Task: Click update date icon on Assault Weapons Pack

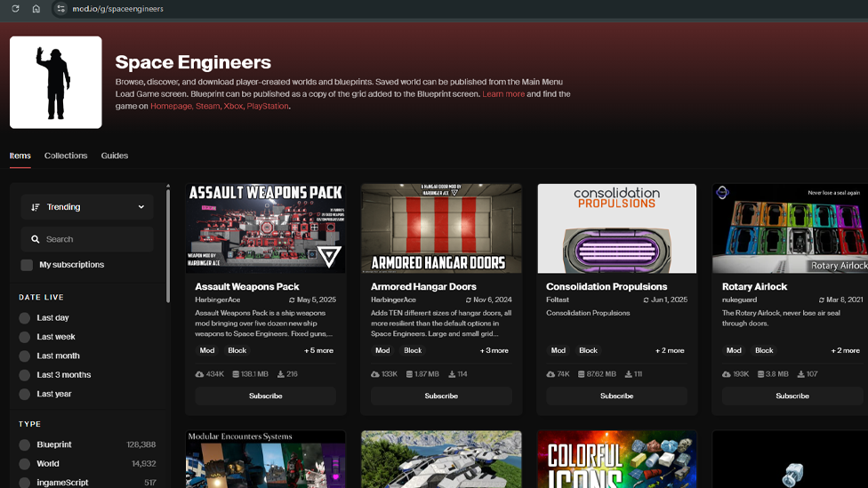Action: tap(292, 300)
